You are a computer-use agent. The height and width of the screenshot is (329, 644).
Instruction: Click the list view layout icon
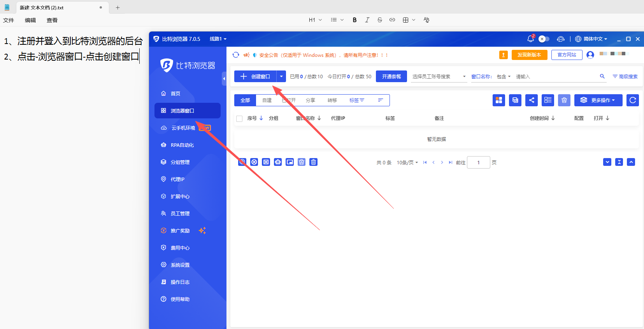coord(548,100)
